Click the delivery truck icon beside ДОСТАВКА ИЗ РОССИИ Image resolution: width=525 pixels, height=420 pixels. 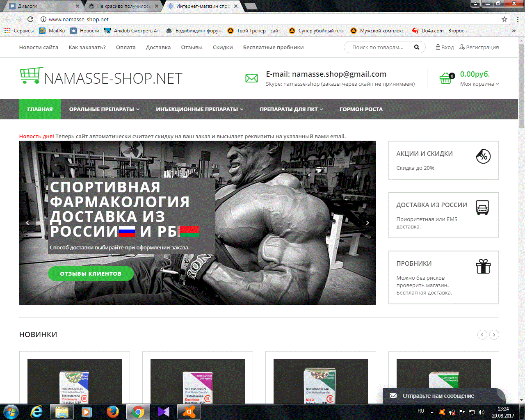(x=483, y=208)
